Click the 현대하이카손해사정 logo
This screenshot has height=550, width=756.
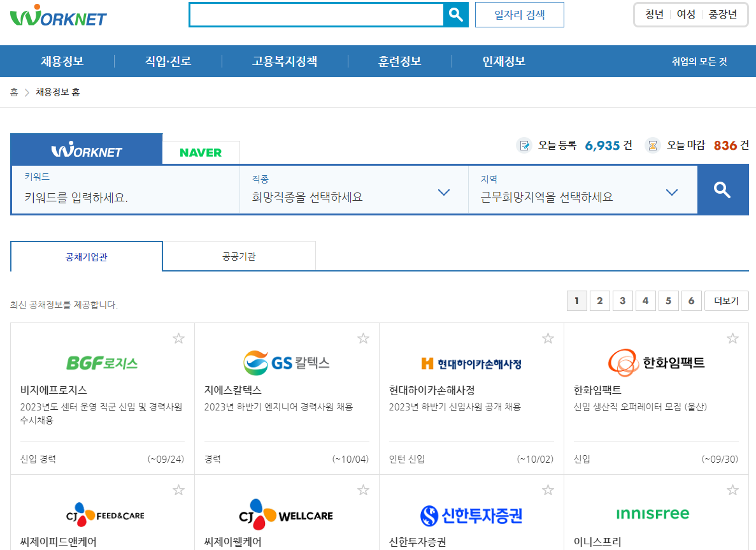point(471,363)
